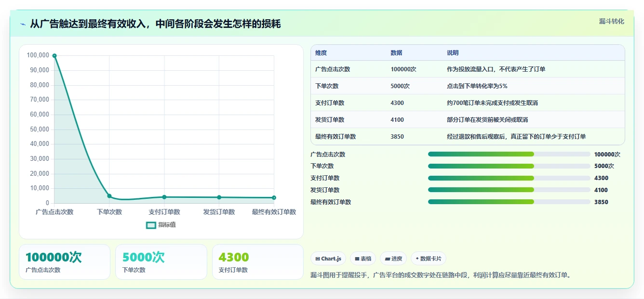Click the chart data point for 支付订单数
The width and height of the screenshot is (644, 299).
[164, 197]
